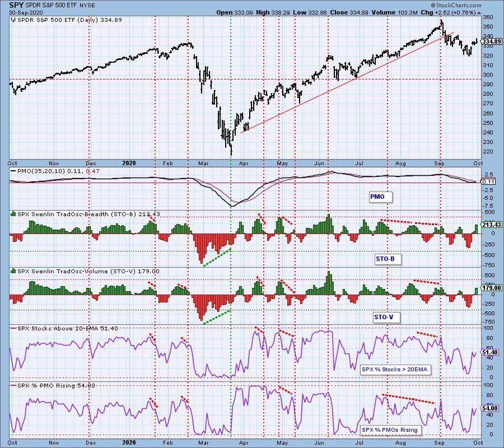Image resolution: width=504 pixels, height=448 pixels.
Task: Select the SPY ticker symbol in the header
Action: pyautogui.click(x=16, y=6)
